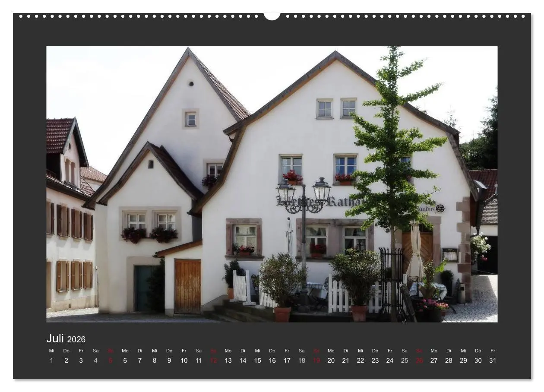Click the 'Mi' weekday label above day 1
Viewport: 544px width, 392px height.
[52, 351]
